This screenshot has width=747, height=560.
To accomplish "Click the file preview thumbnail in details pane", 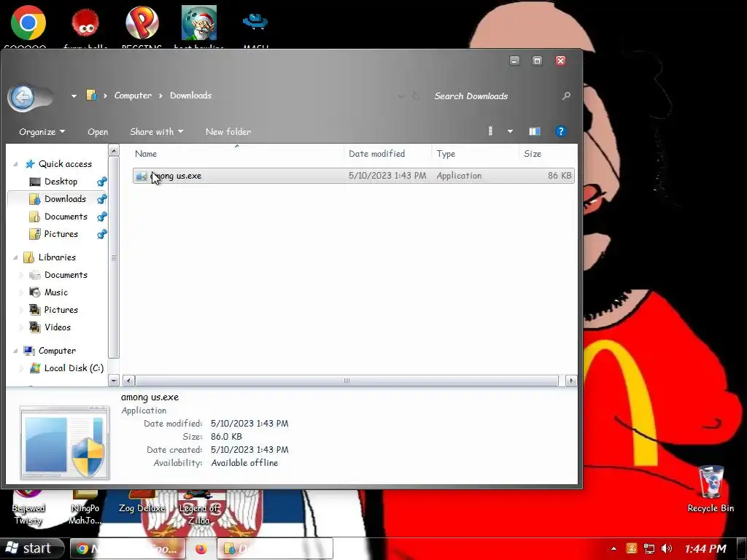I will (65, 443).
